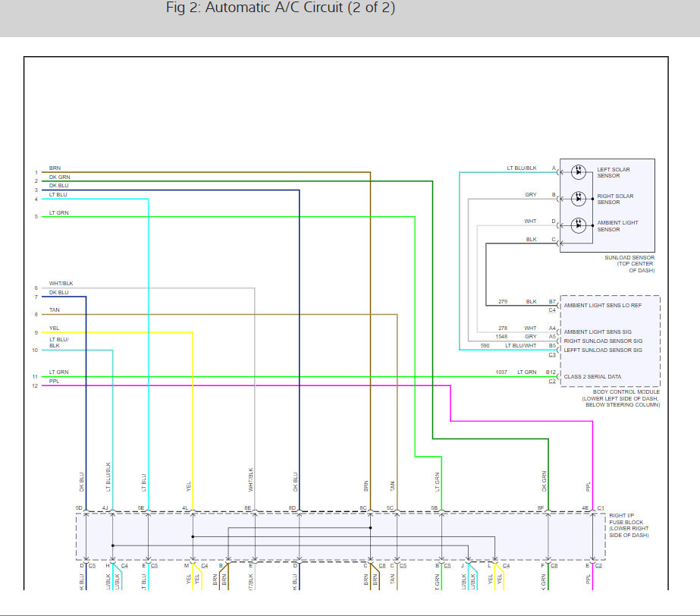
Task: Click the "RIGHT I/P FUSE BLOCK" caption
Action: click(x=629, y=525)
